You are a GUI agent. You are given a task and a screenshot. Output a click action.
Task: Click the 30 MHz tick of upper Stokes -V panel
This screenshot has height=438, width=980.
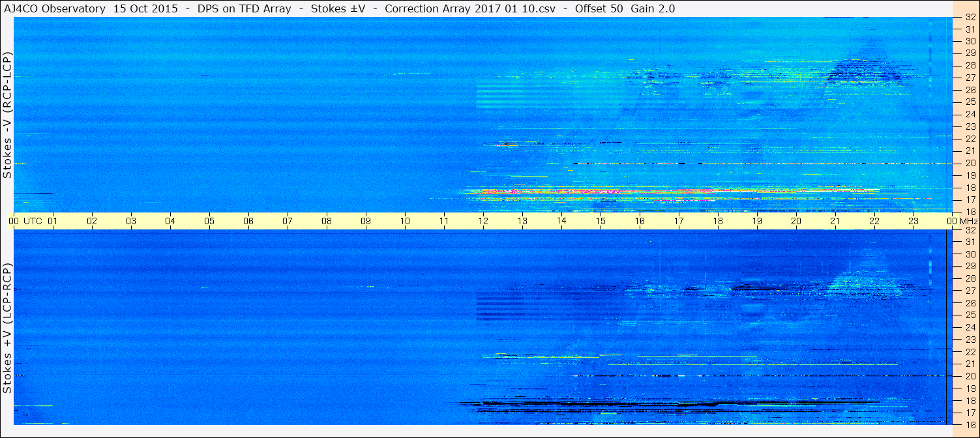970,41
